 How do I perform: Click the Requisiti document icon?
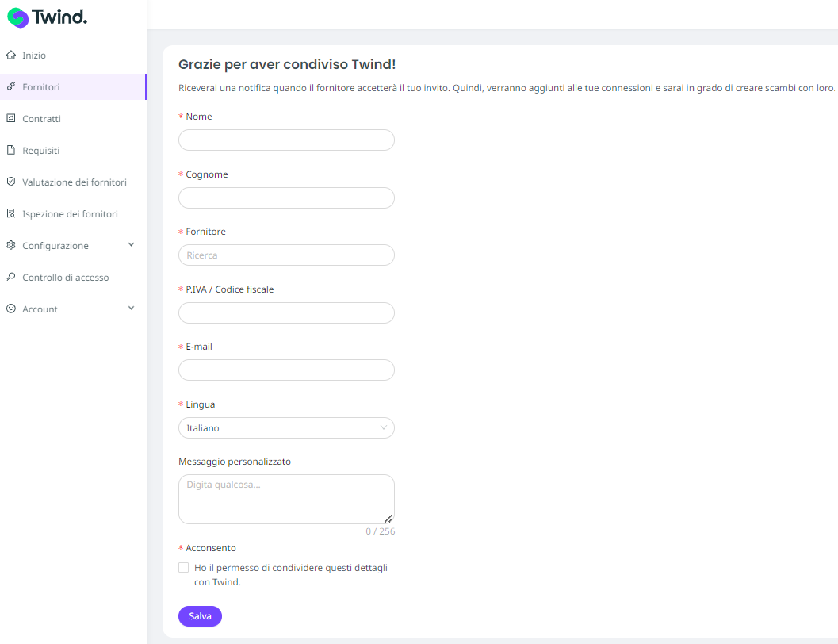10,150
